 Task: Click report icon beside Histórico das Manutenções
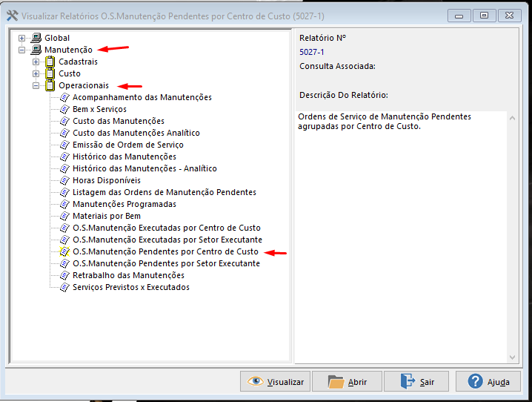pyautogui.click(x=64, y=156)
